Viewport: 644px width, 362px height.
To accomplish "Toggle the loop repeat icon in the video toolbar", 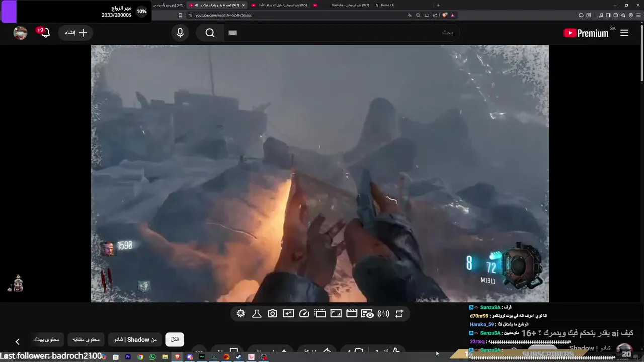I will pyautogui.click(x=399, y=314).
